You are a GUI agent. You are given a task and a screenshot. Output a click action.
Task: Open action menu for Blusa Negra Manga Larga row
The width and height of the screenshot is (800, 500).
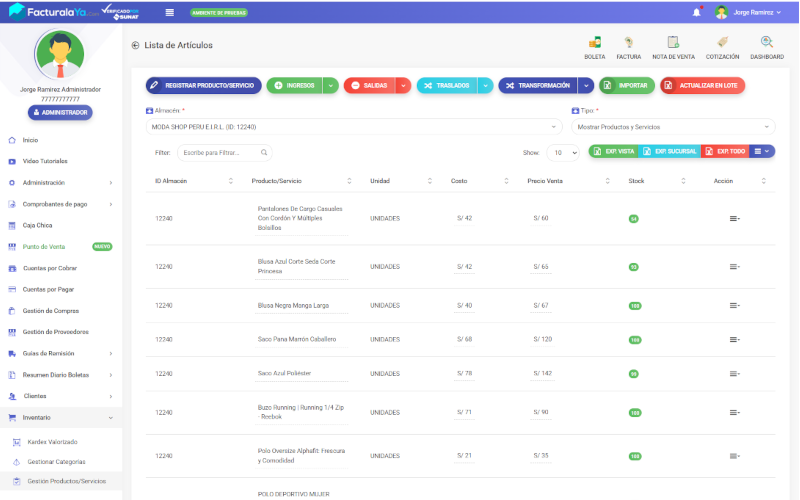[734, 305]
